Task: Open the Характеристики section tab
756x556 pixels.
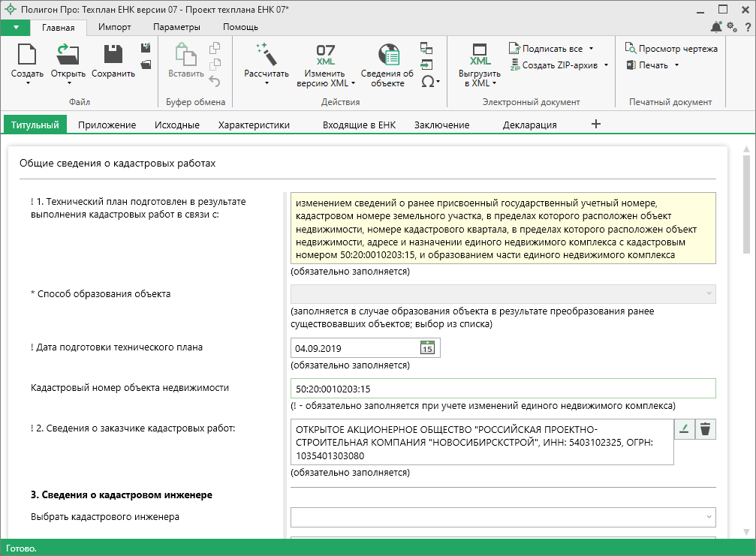Action: (254, 125)
